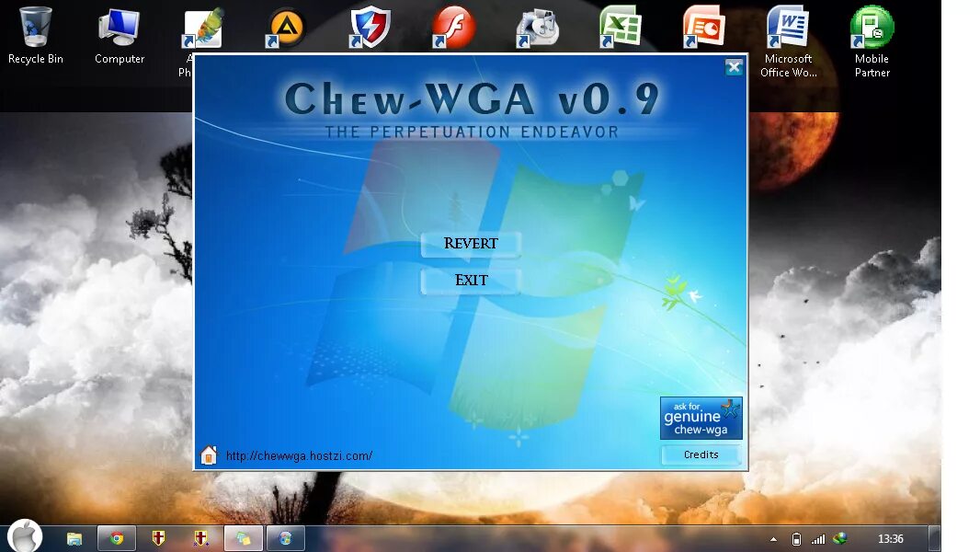This screenshot has width=980, height=552.
Task: Open the Apple-logo Start button
Action: (x=25, y=536)
